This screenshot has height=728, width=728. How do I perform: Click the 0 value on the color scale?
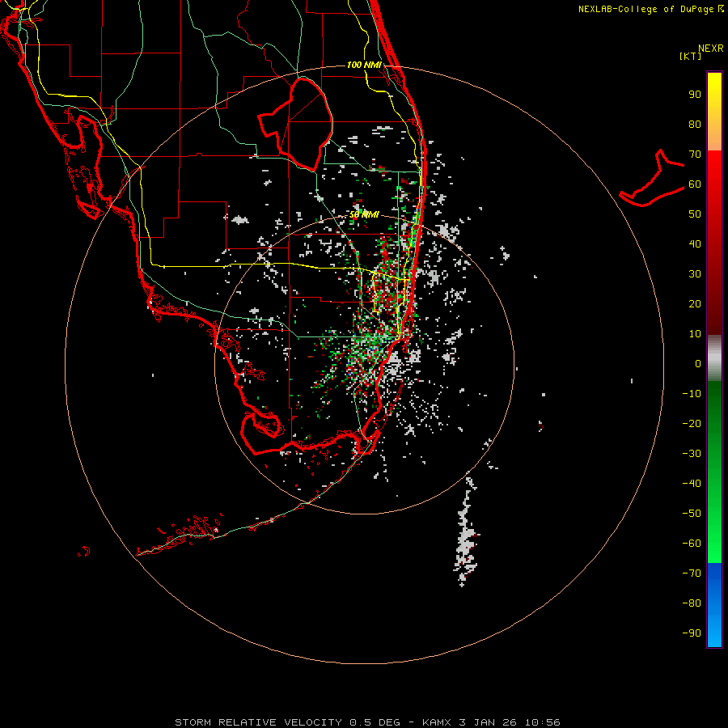698,363
